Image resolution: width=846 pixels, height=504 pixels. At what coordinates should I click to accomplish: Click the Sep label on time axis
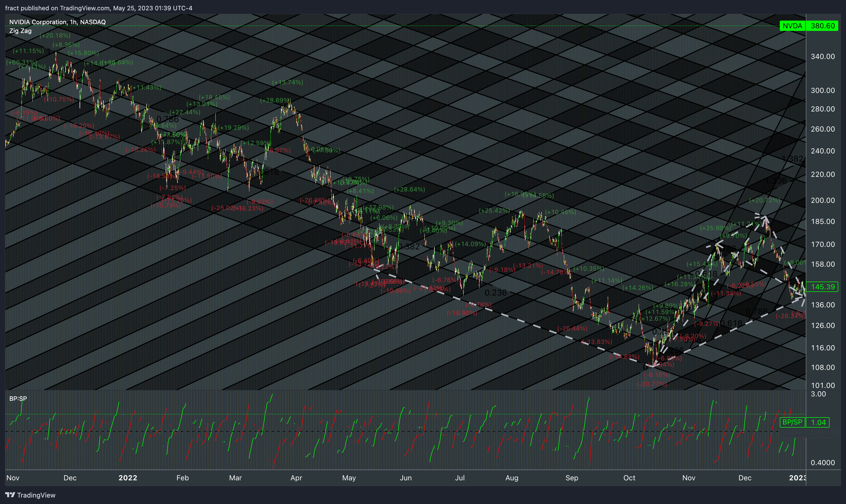point(572,478)
